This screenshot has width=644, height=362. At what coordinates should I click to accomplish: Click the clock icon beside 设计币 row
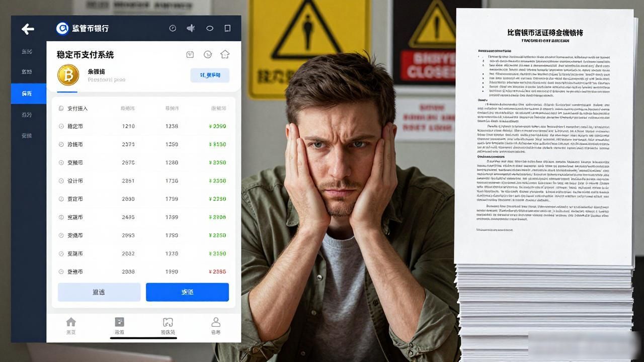tap(61, 181)
